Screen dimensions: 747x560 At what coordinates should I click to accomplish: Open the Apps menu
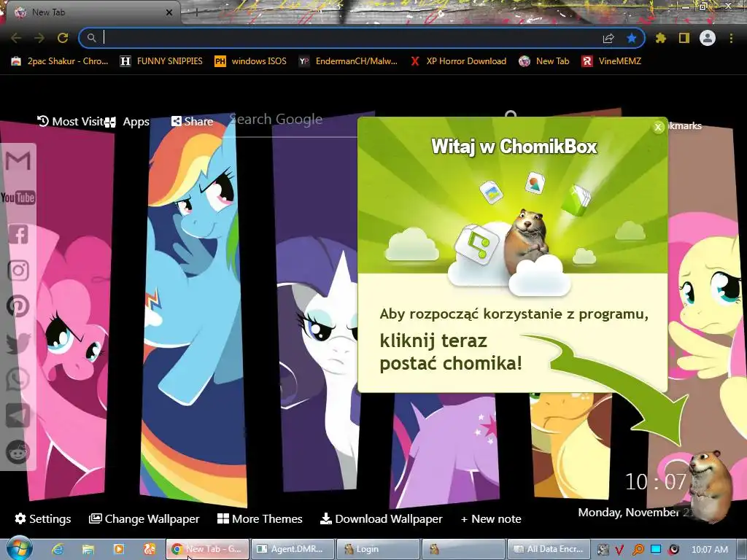point(128,122)
